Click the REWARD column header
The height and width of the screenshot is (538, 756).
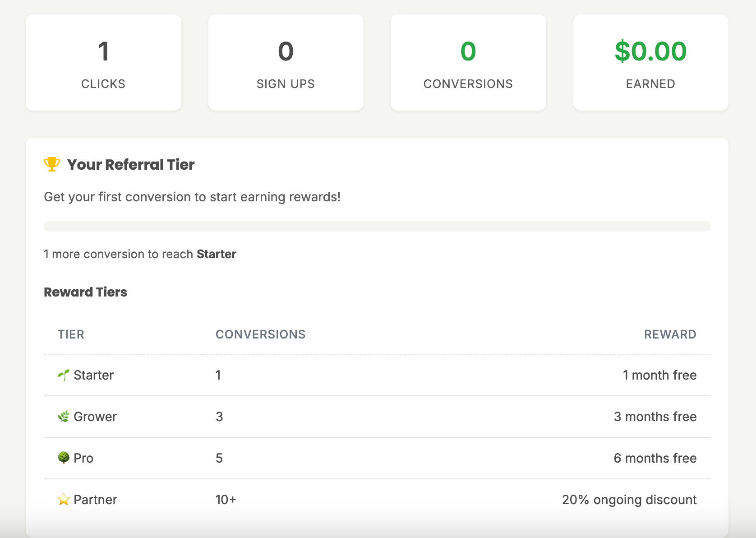tap(670, 334)
